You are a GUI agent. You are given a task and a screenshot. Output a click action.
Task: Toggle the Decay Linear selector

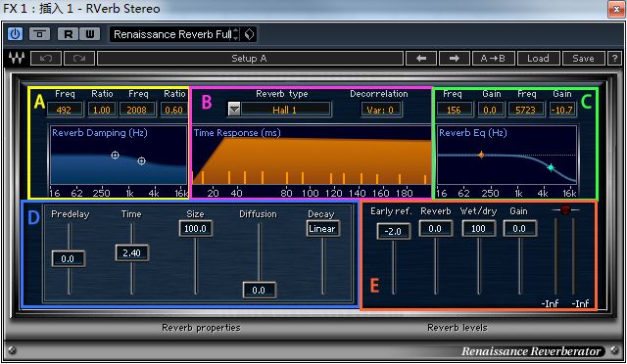[322, 229]
